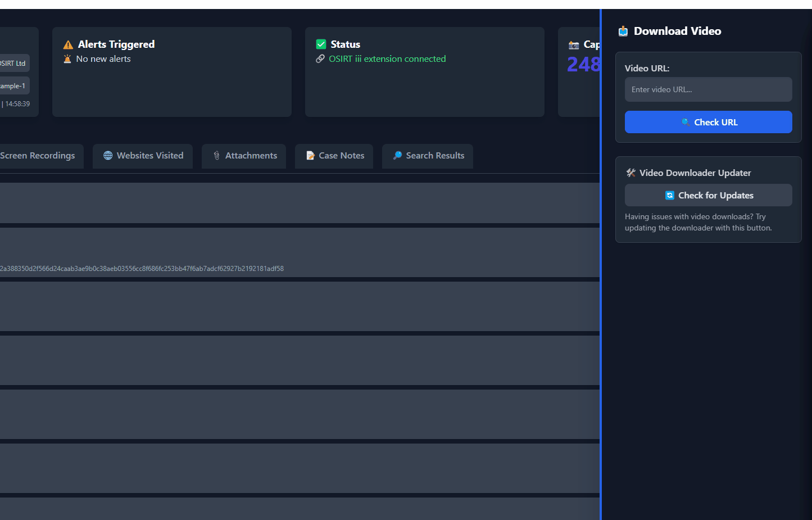Click the download tray icon beside Download Video
The image size is (812, 520).
pos(623,31)
